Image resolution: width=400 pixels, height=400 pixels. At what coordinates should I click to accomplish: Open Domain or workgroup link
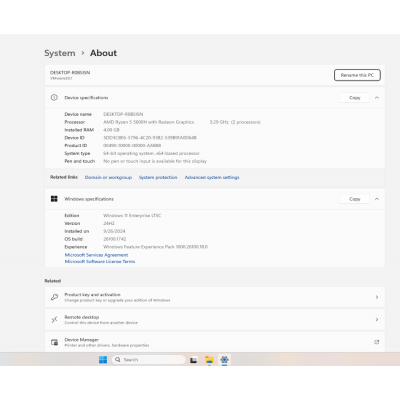108,177
